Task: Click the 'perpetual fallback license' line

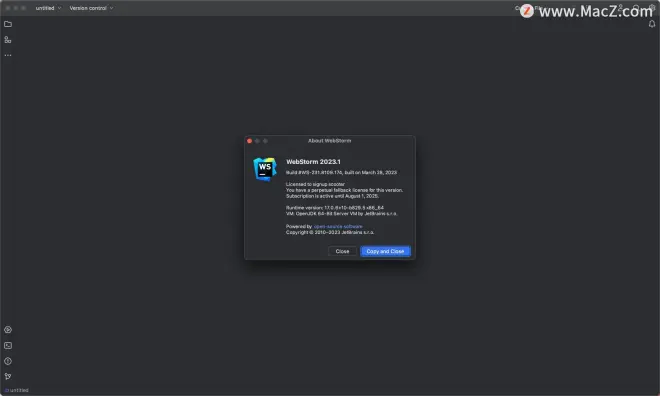Action: (x=344, y=190)
